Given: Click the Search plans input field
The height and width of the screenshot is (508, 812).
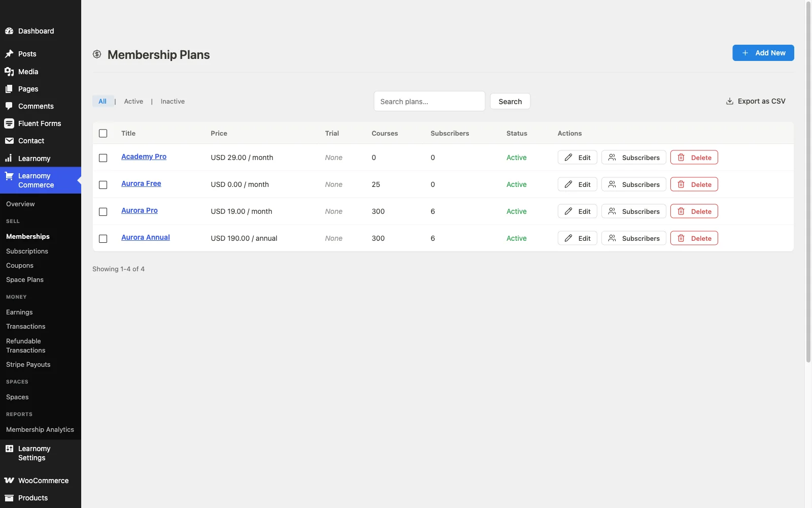Looking at the screenshot, I should pos(429,101).
